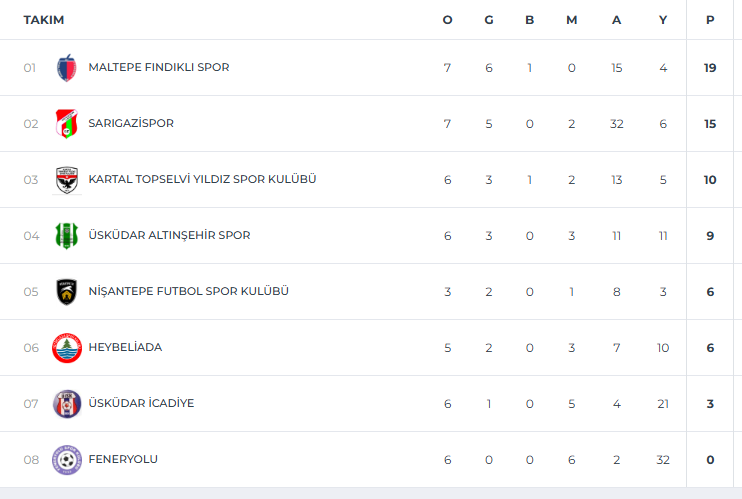Click the rank number 03 cell
742x499 pixels.
31,180
